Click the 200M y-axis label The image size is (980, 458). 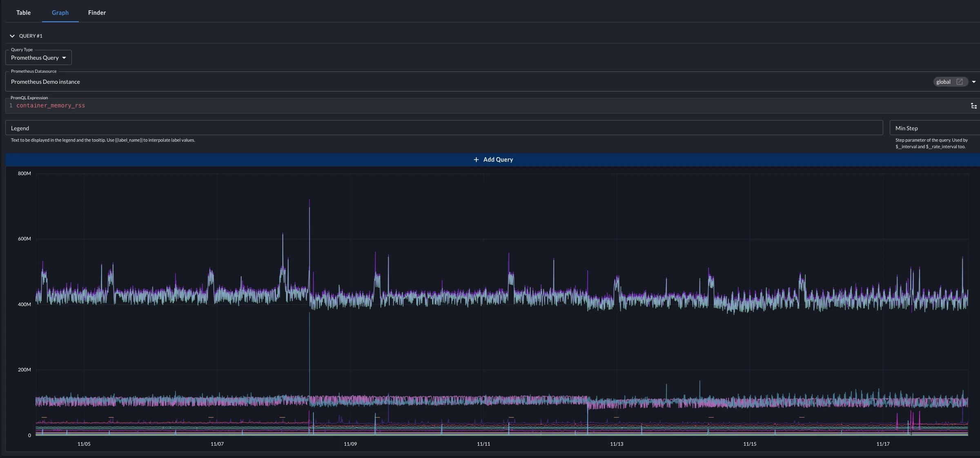click(x=24, y=370)
